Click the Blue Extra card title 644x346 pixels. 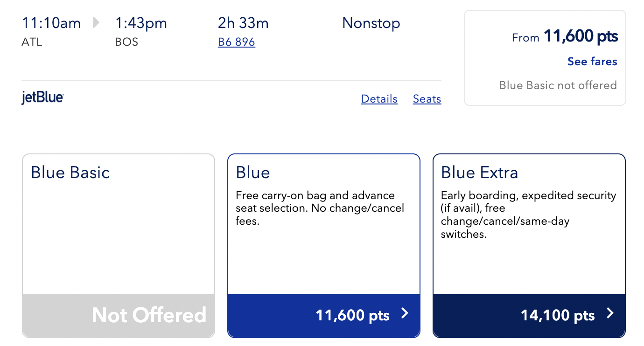[480, 173]
